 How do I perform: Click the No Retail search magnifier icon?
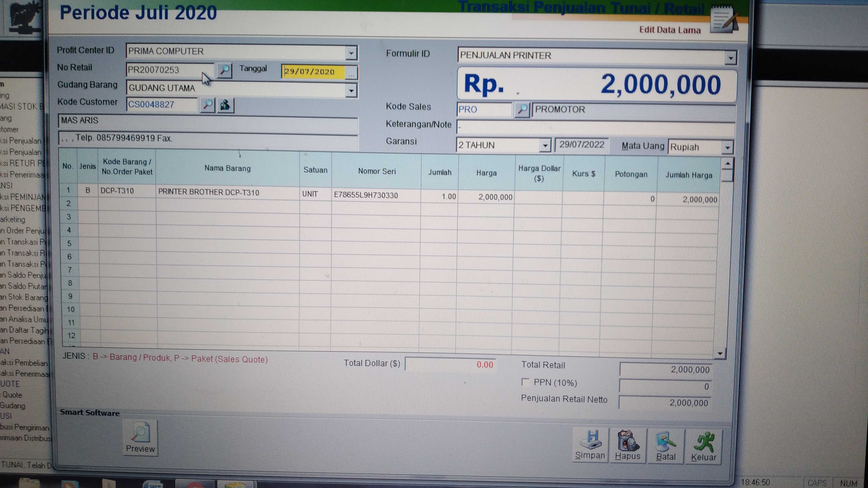[x=224, y=70]
